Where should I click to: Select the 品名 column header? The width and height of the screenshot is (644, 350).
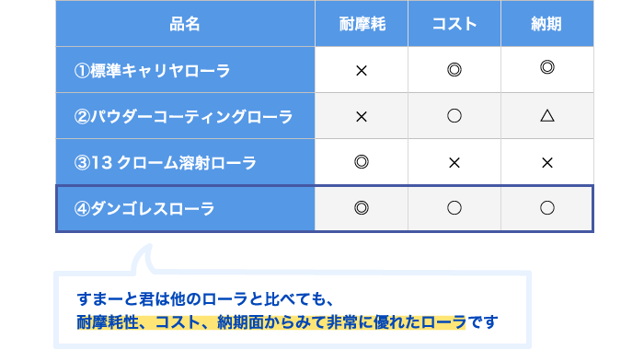(x=185, y=24)
